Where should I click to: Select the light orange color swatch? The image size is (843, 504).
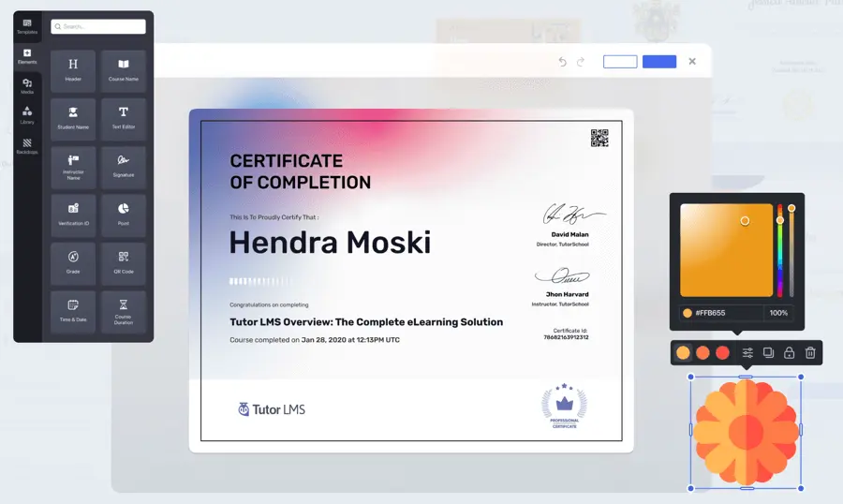coord(683,353)
